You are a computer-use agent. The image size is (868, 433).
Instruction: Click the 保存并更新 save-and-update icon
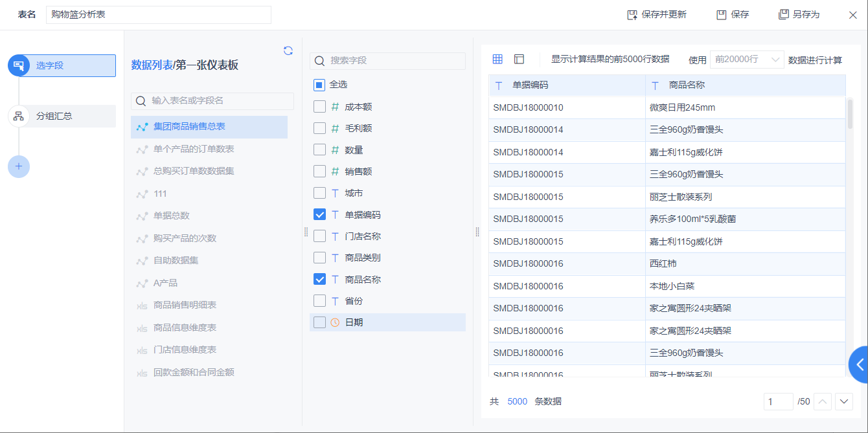tap(632, 14)
